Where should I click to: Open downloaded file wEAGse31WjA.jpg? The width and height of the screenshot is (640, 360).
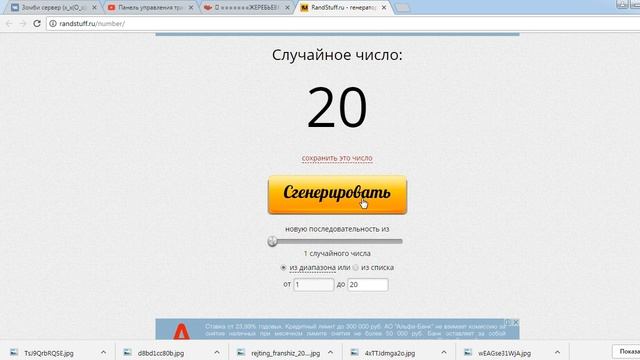click(504, 353)
